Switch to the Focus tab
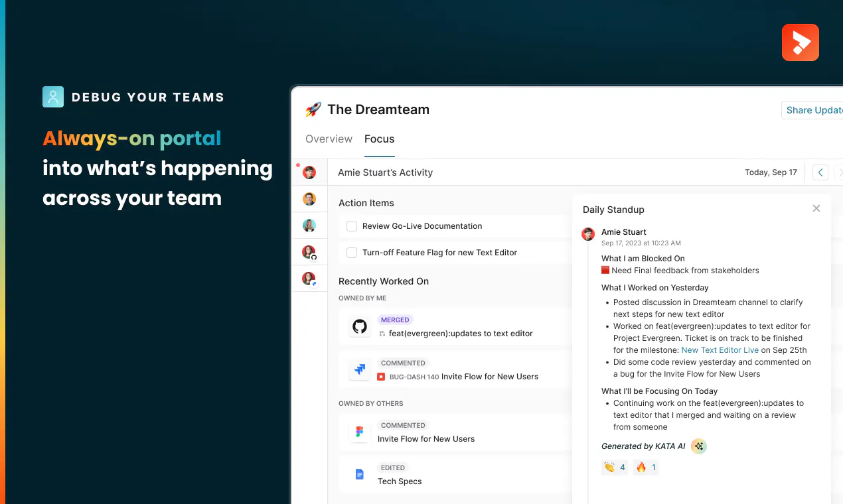 click(379, 139)
